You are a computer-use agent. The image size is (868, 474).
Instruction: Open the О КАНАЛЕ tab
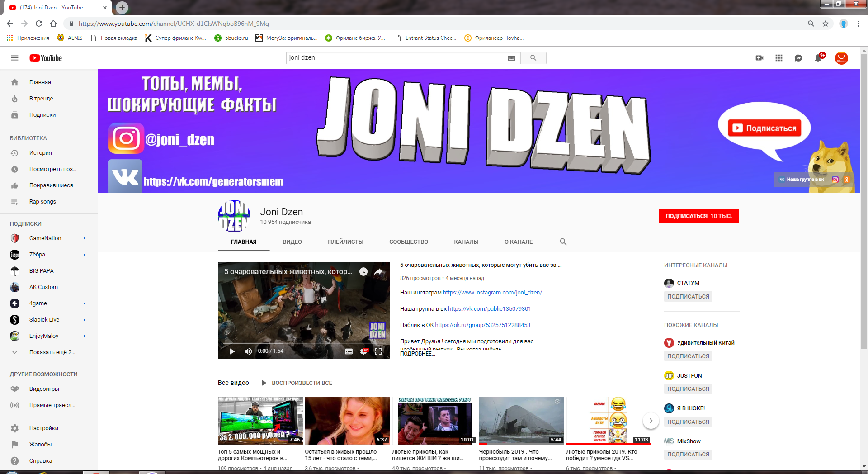point(519,242)
